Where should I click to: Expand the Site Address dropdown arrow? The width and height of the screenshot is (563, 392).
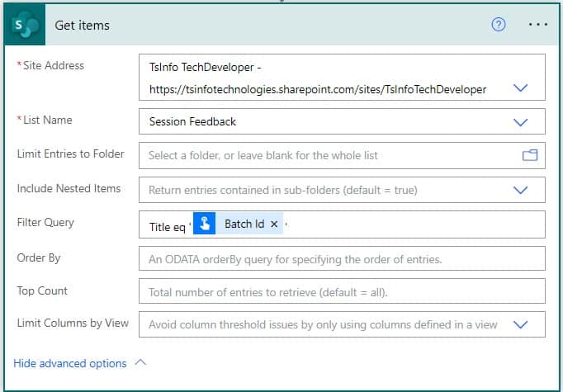pos(520,87)
